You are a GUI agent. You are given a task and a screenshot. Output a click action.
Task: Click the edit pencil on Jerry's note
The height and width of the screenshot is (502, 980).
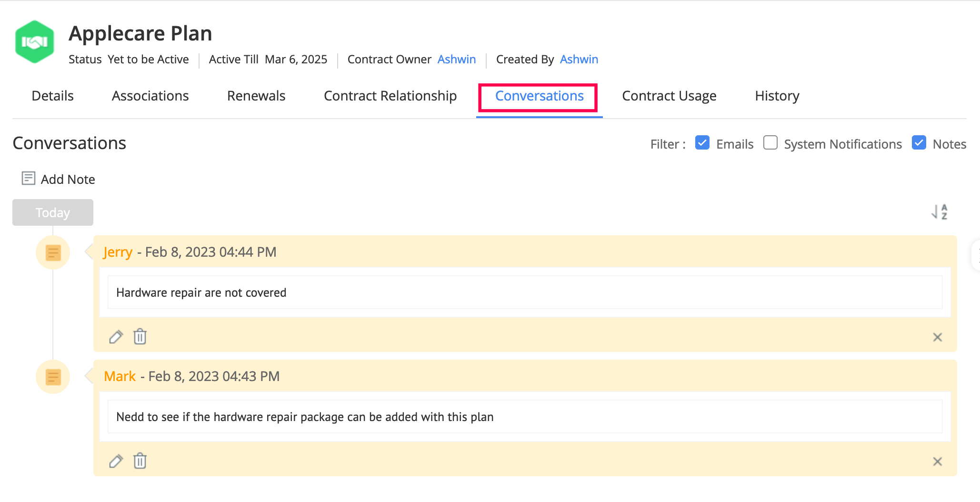tap(116, 337)
